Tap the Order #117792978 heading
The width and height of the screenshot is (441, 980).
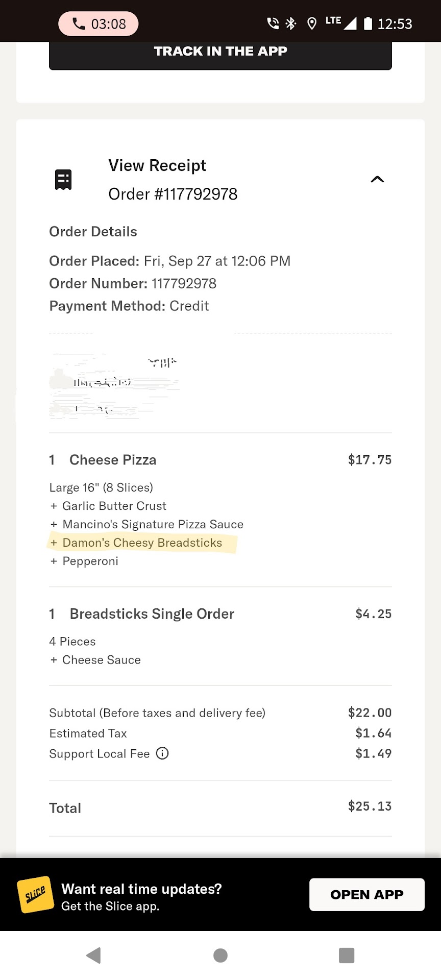pyautogui.click(x=173, y=194)
